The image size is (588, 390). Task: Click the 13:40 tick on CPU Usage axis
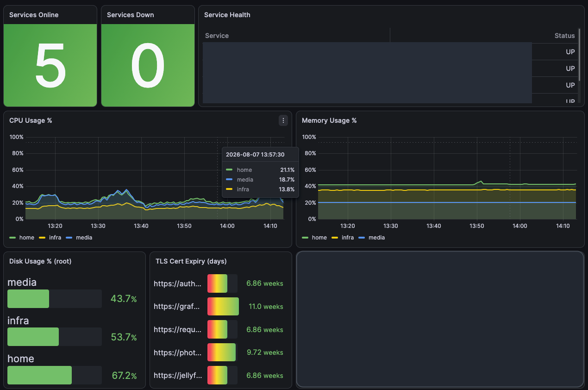141,226
